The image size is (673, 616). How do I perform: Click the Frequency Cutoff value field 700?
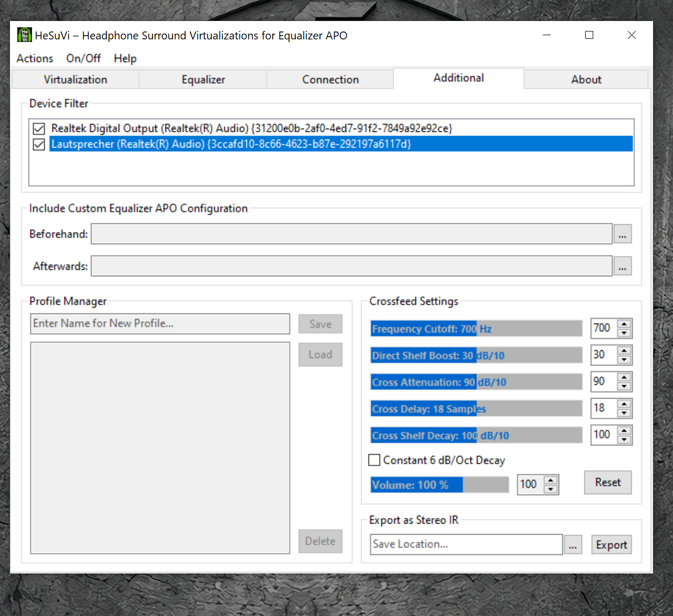pyautogui.click(x=604, y=328)
